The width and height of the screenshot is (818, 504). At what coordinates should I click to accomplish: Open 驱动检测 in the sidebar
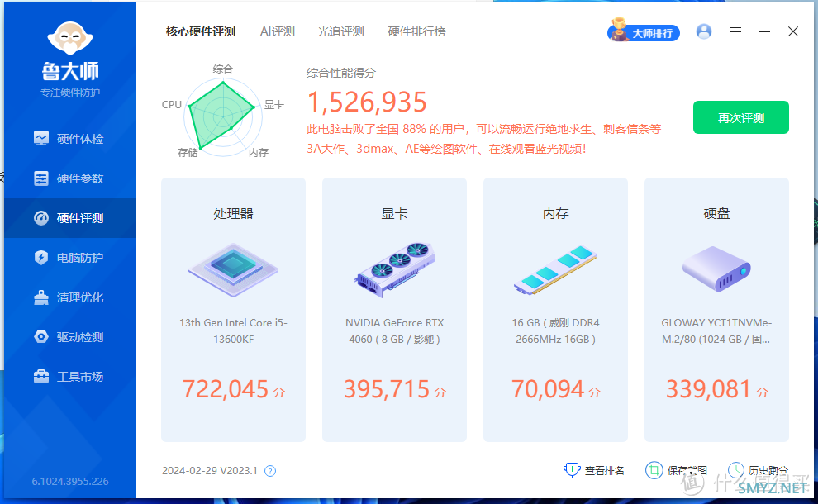click(x=70, y=337)
